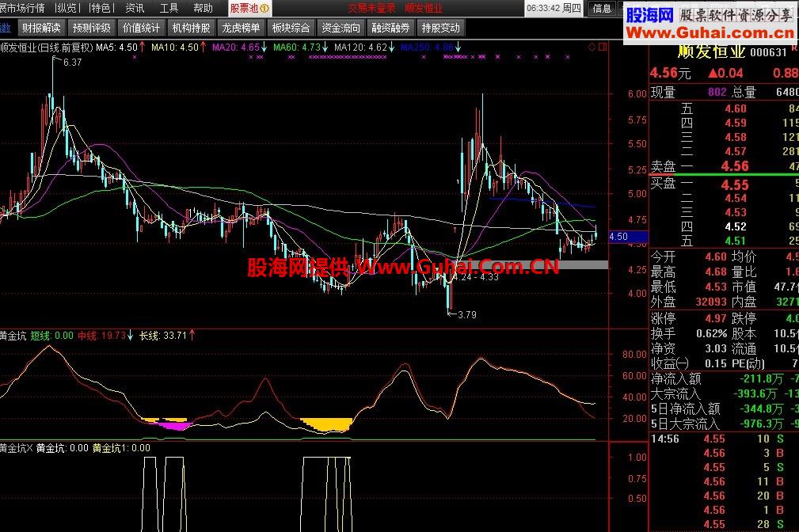Open the 资讯 menu
This screenshot has height=532, width=799.
[135, 8]
